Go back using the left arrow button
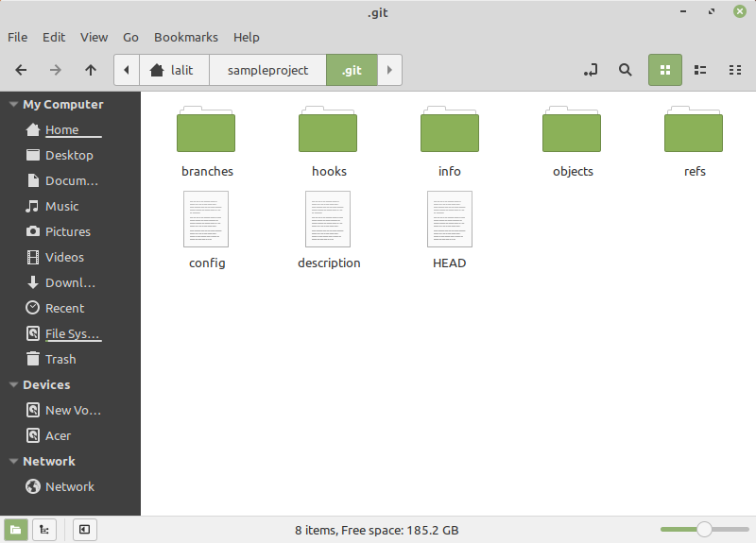756x543 pixels. tap(21, 70)
